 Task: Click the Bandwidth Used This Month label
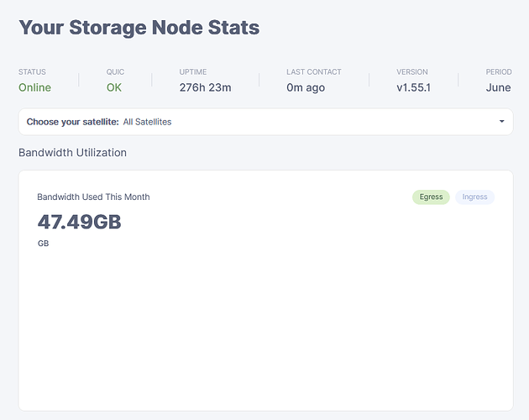(93, 197)
